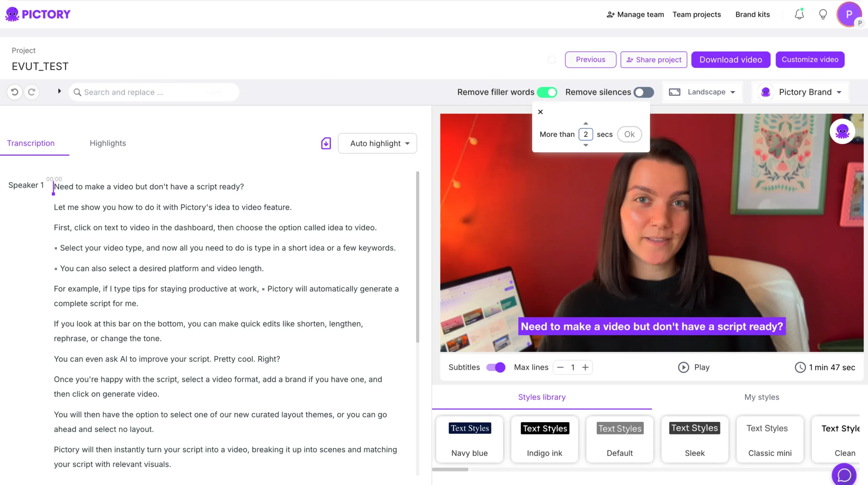Select the Navy blue text style
This screenshot has width=868, height=485.
point(470,440)
